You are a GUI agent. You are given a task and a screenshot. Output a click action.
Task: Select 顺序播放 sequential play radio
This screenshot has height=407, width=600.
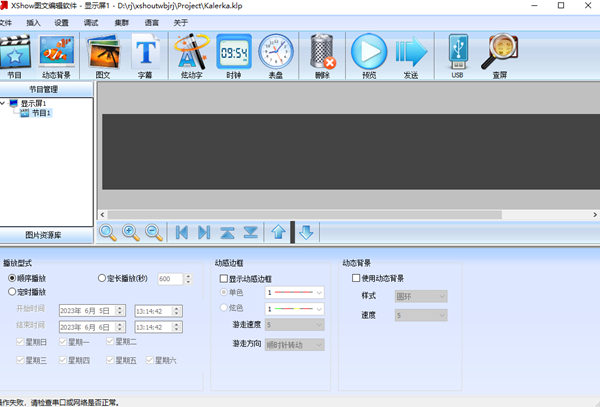coord(12,278)
